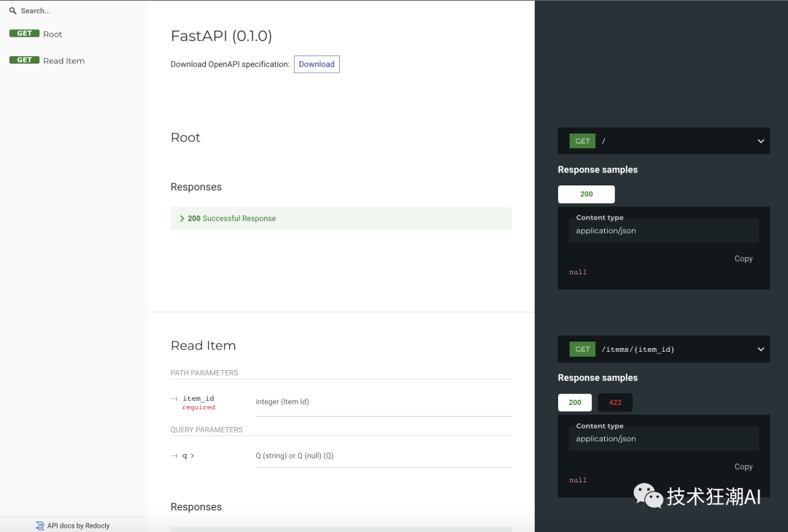The image size is (788, 532).
Task: Expand the GET /items/{item_id} dropdown chevron
Action: [761, 350]
